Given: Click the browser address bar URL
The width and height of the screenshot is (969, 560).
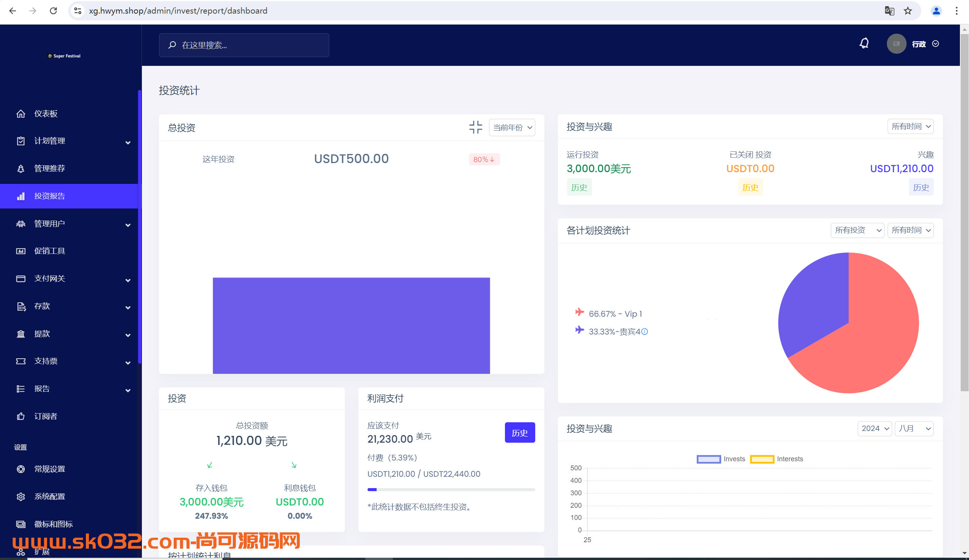Looking at the screenshot, I should coord(178,11).
